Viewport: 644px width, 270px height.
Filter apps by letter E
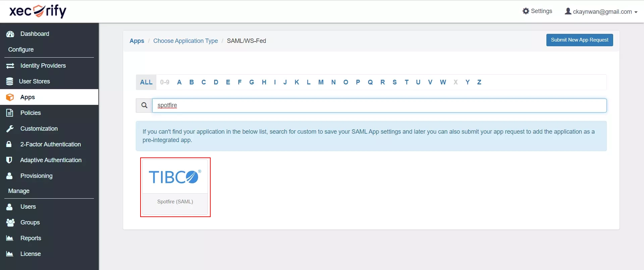click(x=228, y=82)
